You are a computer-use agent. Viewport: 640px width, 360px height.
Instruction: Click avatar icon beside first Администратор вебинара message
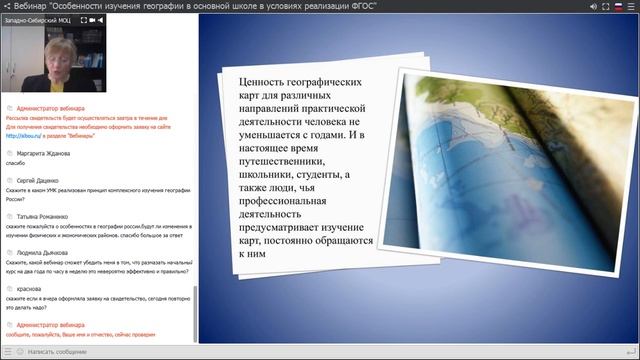(x=10, y=109)
